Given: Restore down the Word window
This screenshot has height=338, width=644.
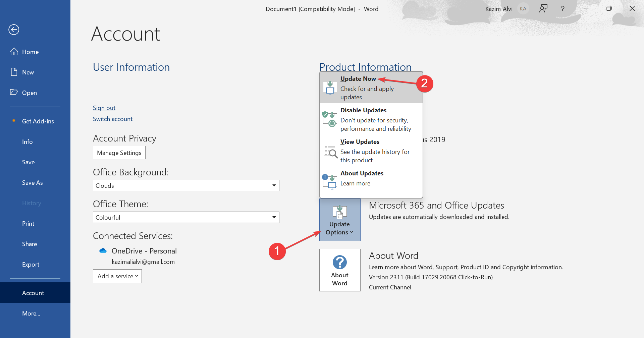Looking at the screenshot, I should coord(609,9).
